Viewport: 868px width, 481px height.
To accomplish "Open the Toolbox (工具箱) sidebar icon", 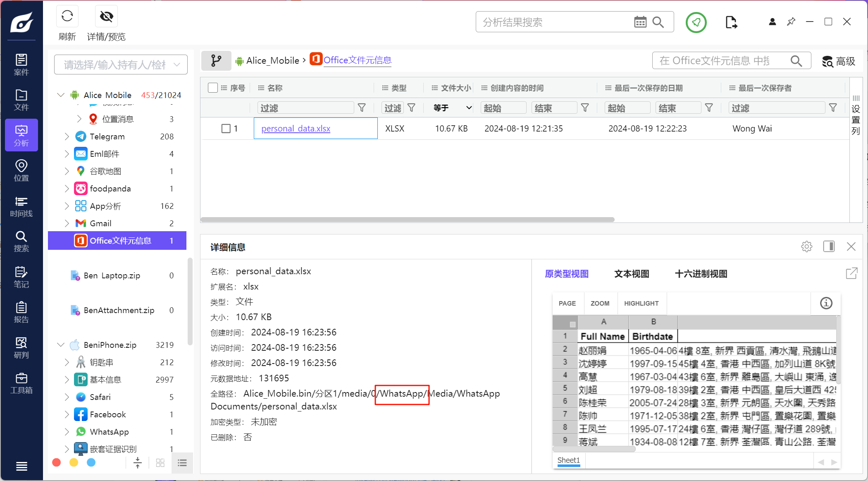I will [21, 383].
